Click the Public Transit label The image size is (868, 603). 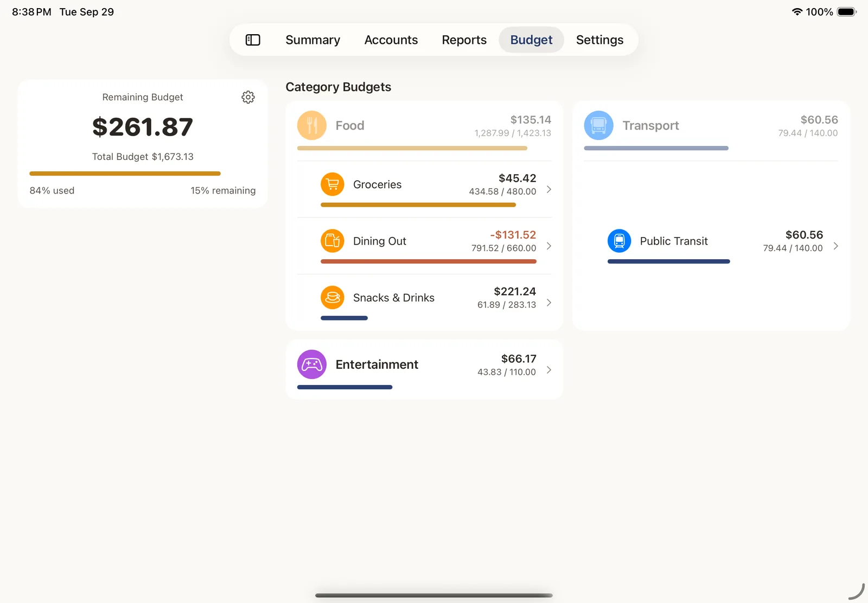point(674,241)
